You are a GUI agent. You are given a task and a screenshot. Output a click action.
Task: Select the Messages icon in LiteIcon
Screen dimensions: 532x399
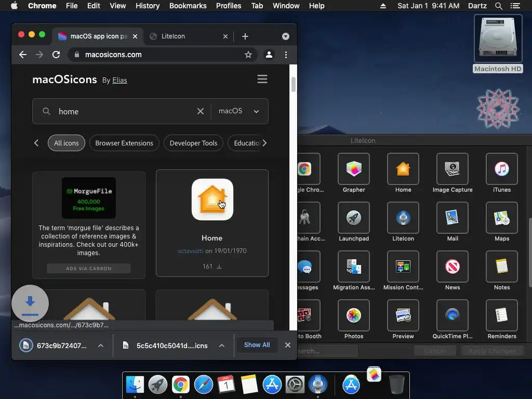[x=309, y=267]
